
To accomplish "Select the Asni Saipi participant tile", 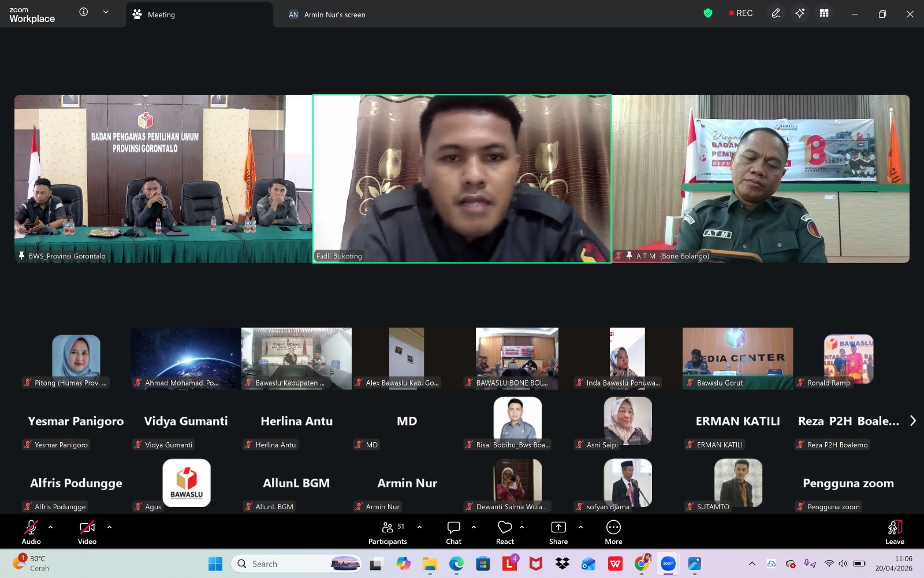I will click(627, 421).
